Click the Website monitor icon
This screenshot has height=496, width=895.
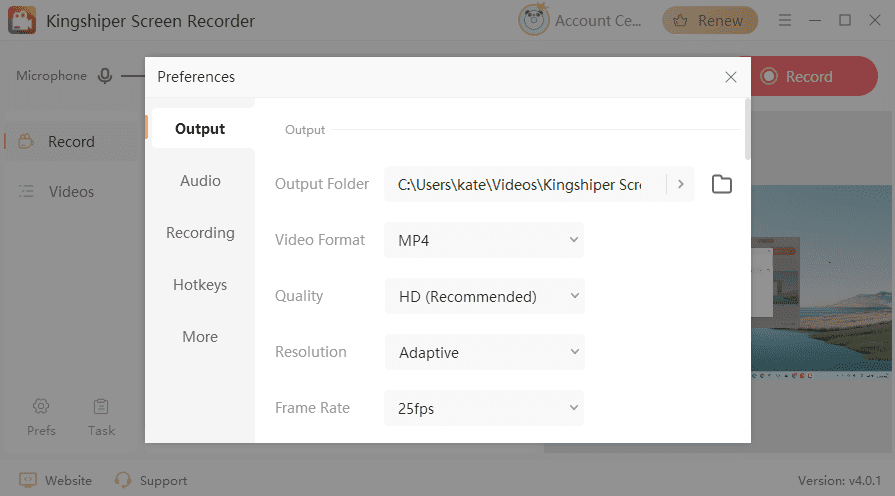(x=28, y=480)
